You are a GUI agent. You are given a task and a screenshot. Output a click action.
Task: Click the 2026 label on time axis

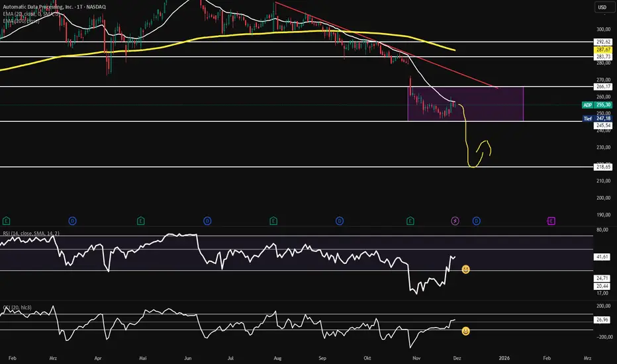click(504, 358)
